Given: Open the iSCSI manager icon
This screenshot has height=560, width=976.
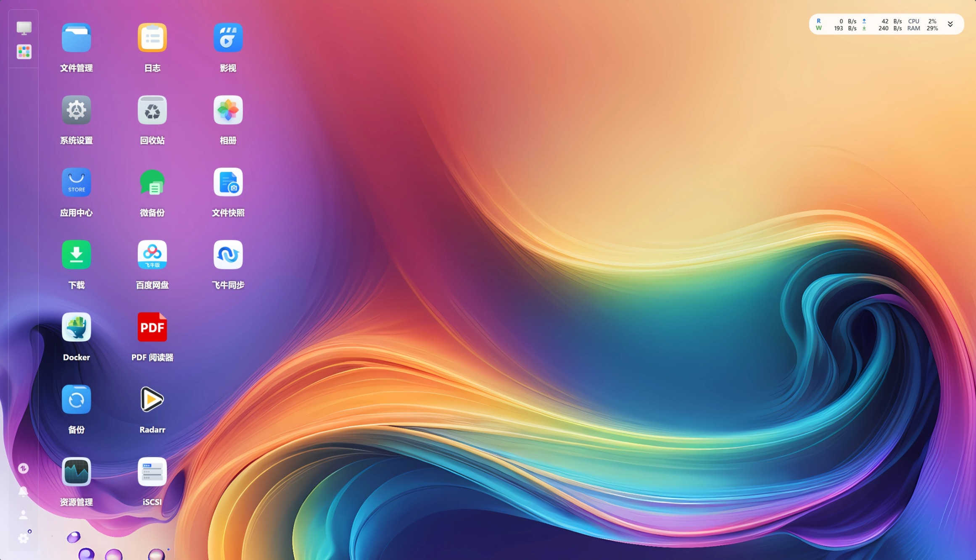Looking at the screenshot, I should tap(152, 472).
